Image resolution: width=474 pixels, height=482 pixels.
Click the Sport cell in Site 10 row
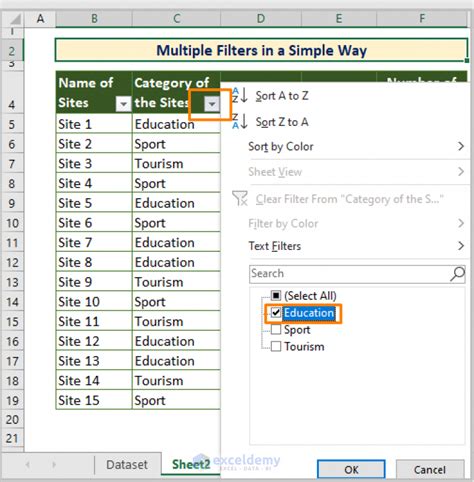pos(176,302)
